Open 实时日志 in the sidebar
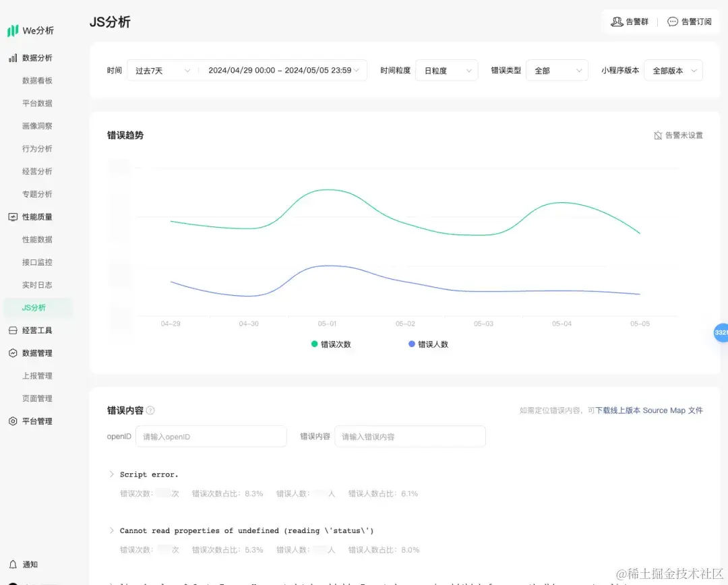The image size is (728, 585). [x=37, y=285]
